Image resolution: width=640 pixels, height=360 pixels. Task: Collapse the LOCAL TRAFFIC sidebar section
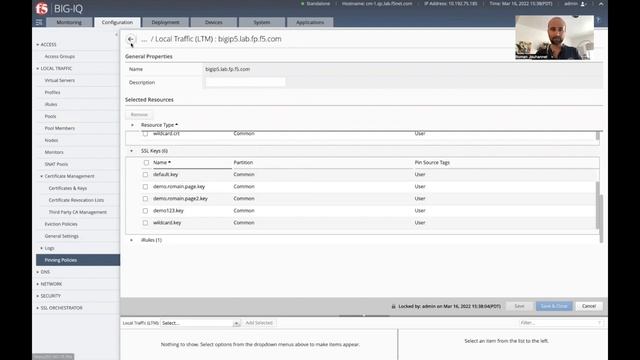click(38, 69)
